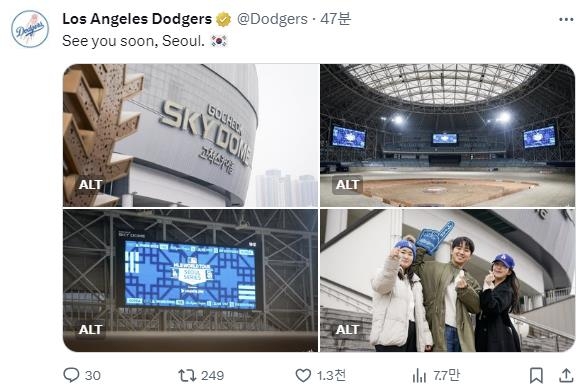Open the three-dot more options menu

point(566,20)
